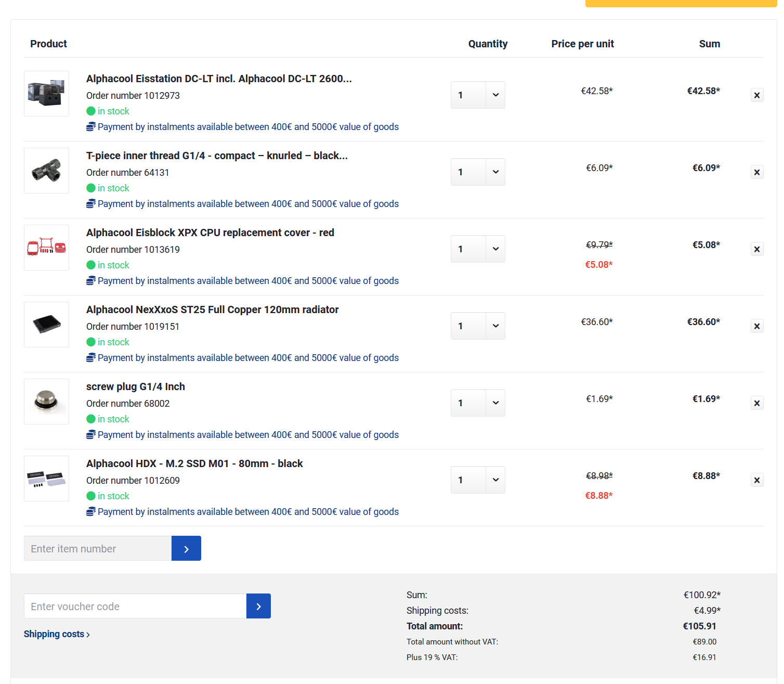Screen dimensions: 784x684
Task: Click the 'Plus 19 % VAT' value €16.91
Action: 704,657
